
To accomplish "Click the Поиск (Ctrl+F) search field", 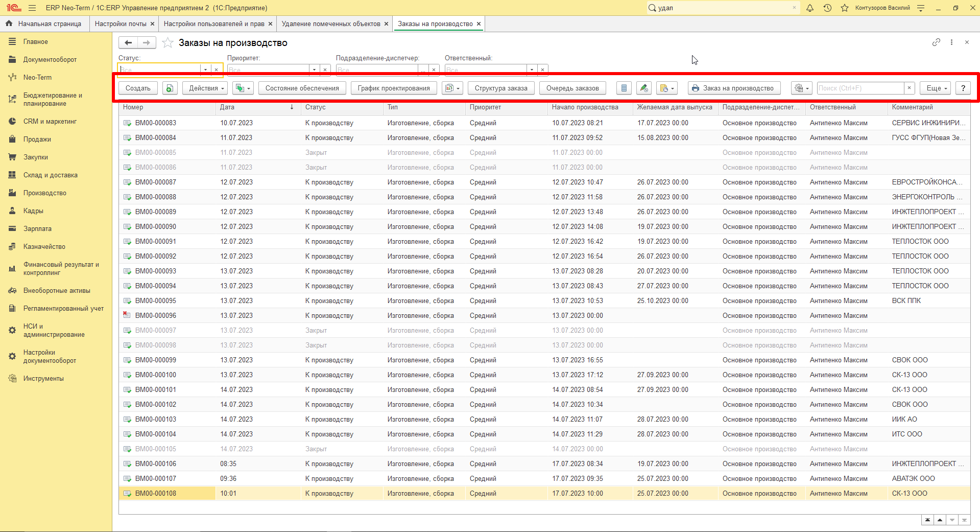I will (x=861, y=88).
